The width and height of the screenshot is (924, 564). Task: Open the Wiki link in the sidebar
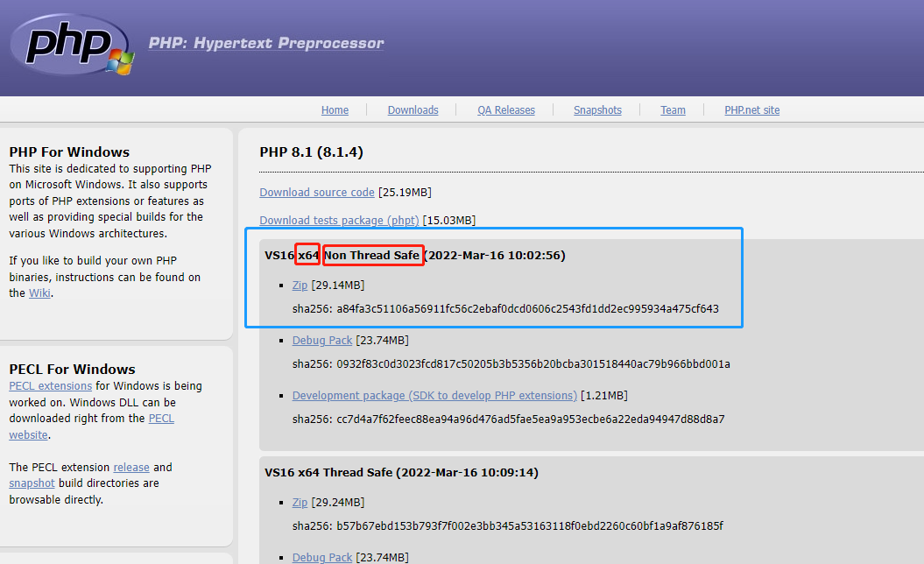click(x=39, y=293)
